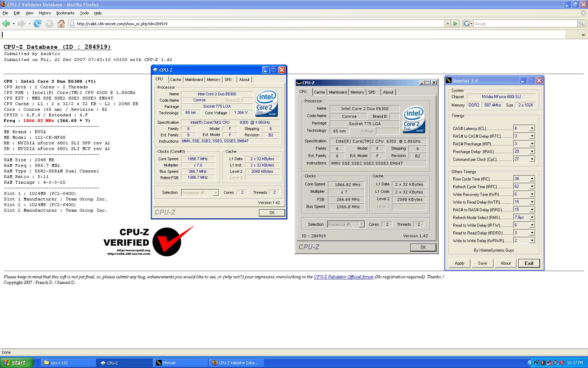Open RAS# to CAS# Delay dropdown

point(532,136)
